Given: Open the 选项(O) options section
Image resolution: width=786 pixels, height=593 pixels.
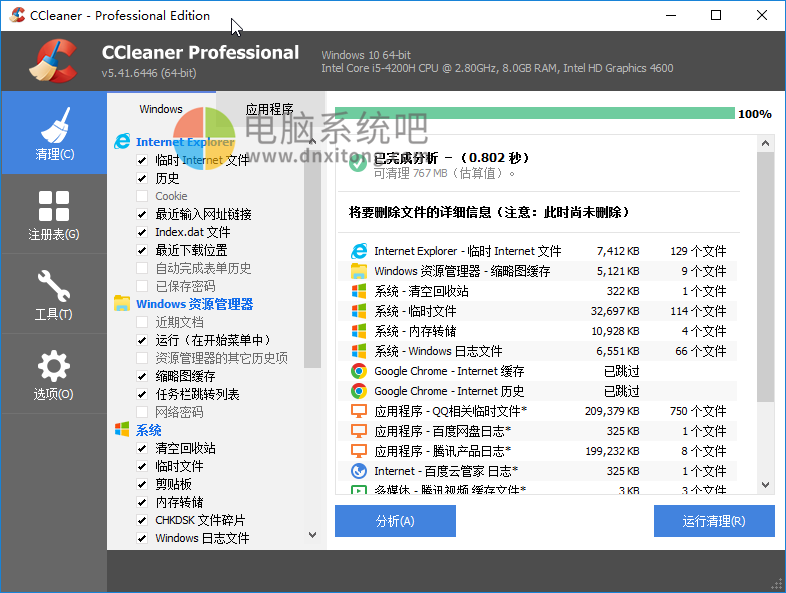Looking at the screenshot, I should [54, 374].
